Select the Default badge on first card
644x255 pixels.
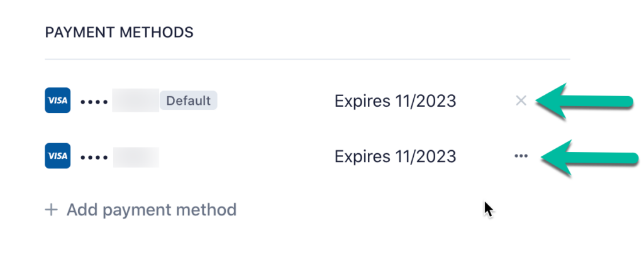coord(188,100)
